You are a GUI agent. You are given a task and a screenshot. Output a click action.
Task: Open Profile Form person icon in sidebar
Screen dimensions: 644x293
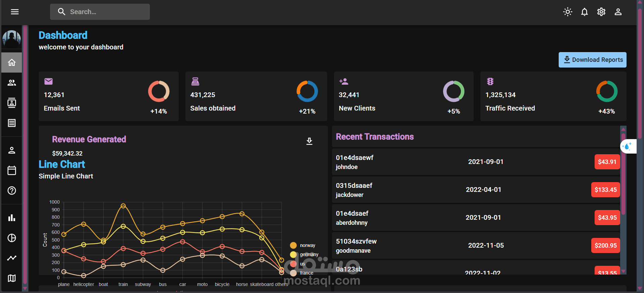[12, 150]
